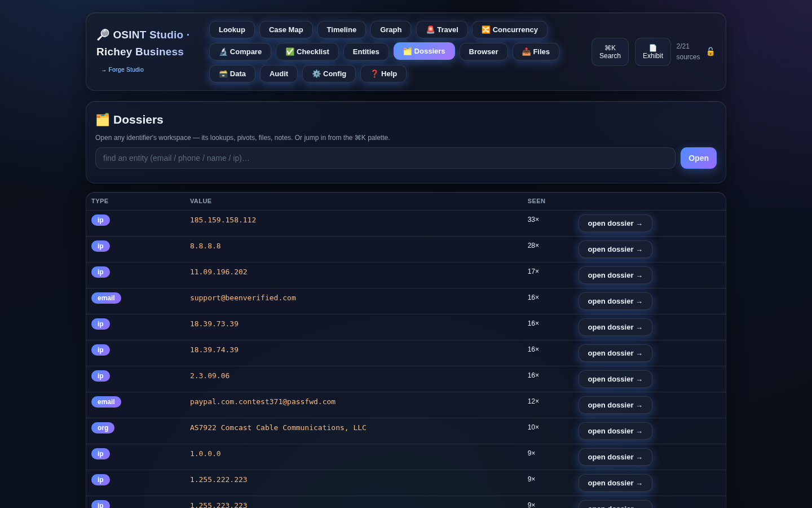Click the value 8.8.8.8
This screenshot has width=812, height=508.
point(205,246)
